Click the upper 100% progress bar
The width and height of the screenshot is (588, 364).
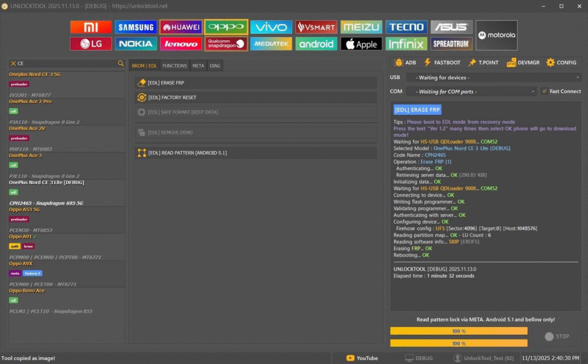(x=458, y=331)
